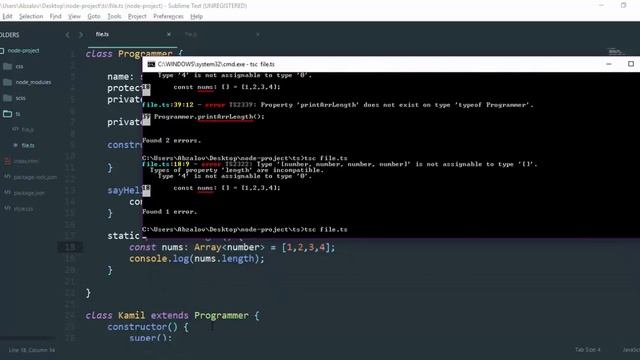This screenshot has width=640, height=360.
Task: Select file.ts in the sidebar
Action: coord(28,145)
